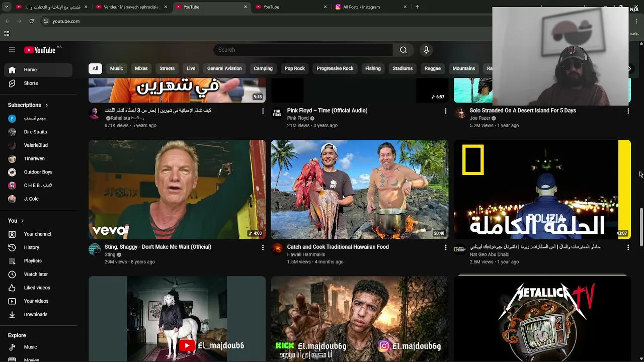
Task: Open Watch later in sidebar
Action: (38, 274)
